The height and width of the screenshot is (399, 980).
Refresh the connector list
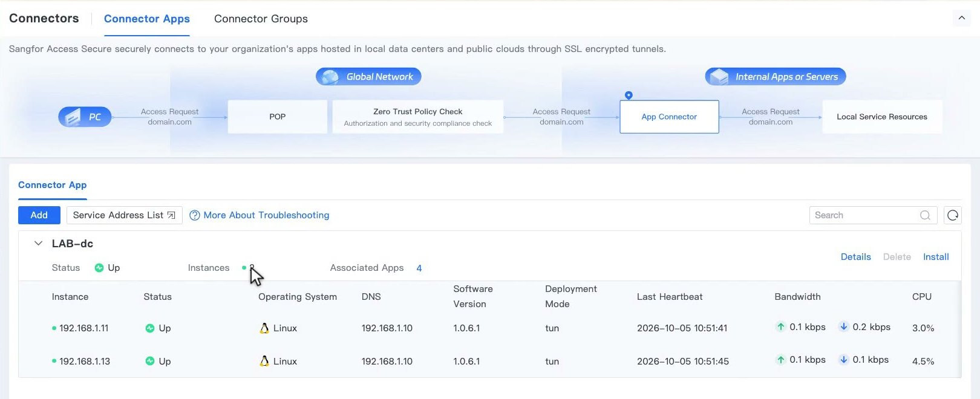953,215
